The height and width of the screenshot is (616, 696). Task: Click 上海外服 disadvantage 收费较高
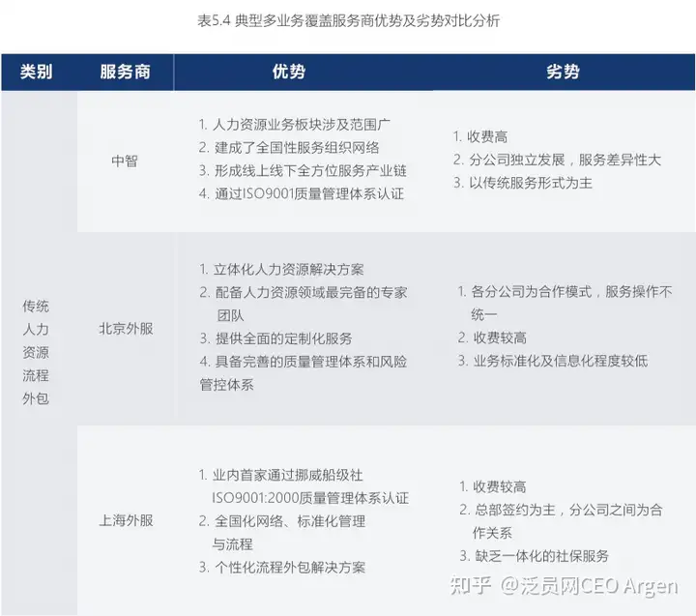point(493,486)
